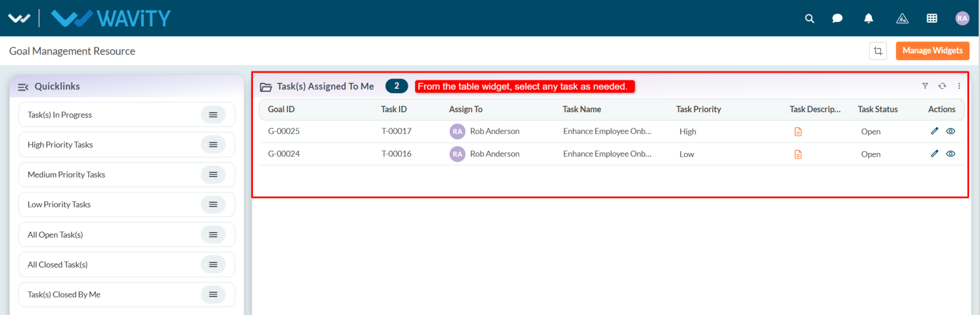Sort by the Task ID column header
Screen dimensions: 980x315
tap(394, 109)
